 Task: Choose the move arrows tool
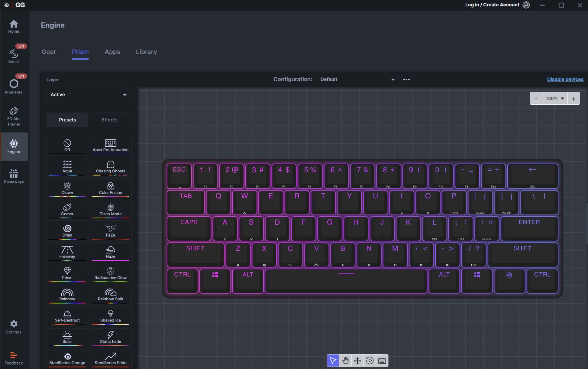[357, 361]
